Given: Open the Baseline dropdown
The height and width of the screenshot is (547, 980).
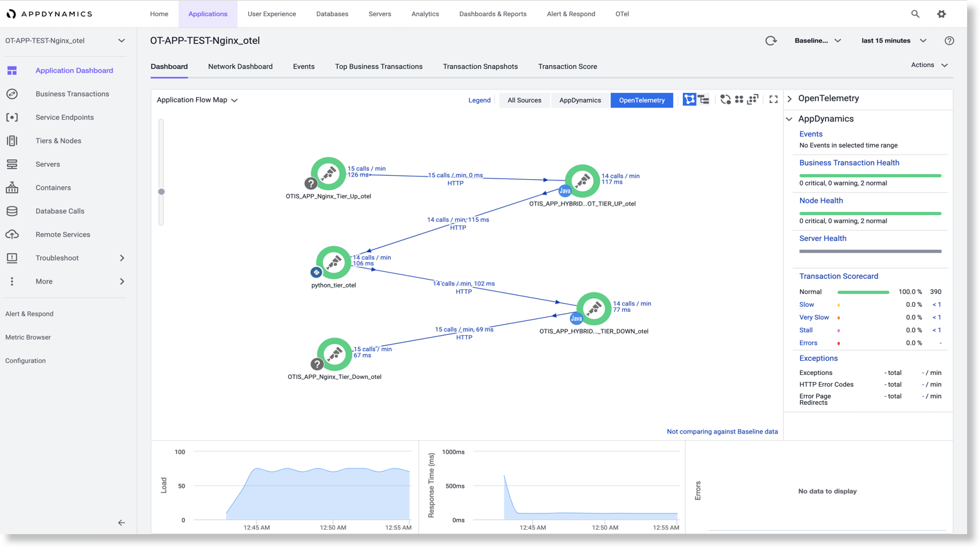Looking at the screenshot, I should (818, 41).
